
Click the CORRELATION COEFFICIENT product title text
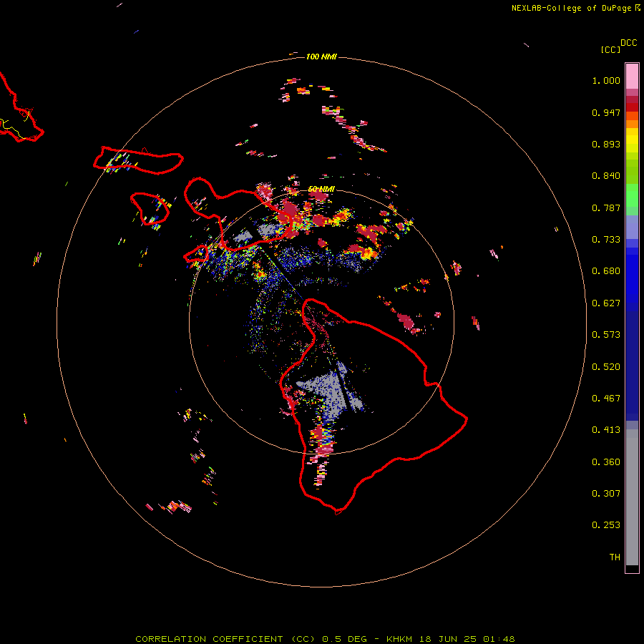pyautogui.click(x=225, y=639)
